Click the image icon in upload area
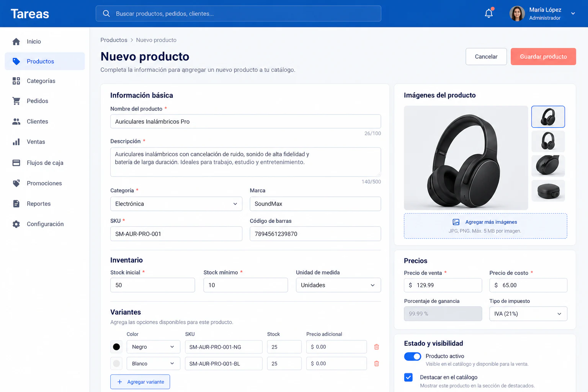This screenshot has height=392, width=588. (456, 222)
